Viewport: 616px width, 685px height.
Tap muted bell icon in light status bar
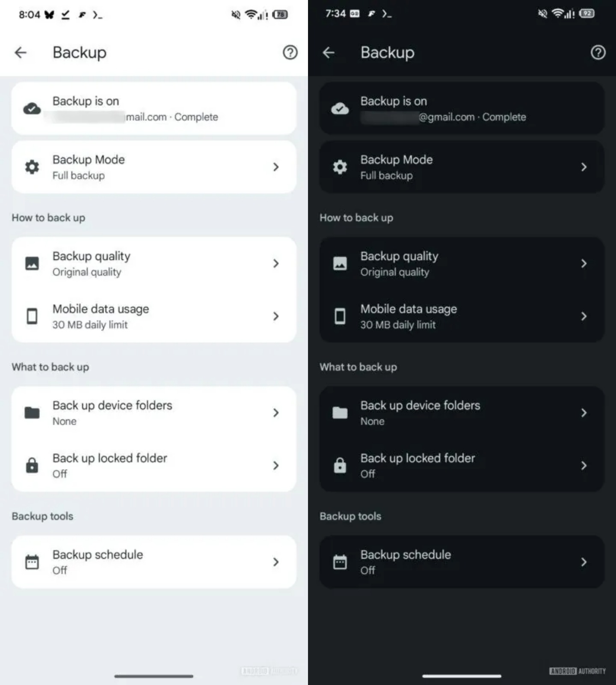point(236,15)
